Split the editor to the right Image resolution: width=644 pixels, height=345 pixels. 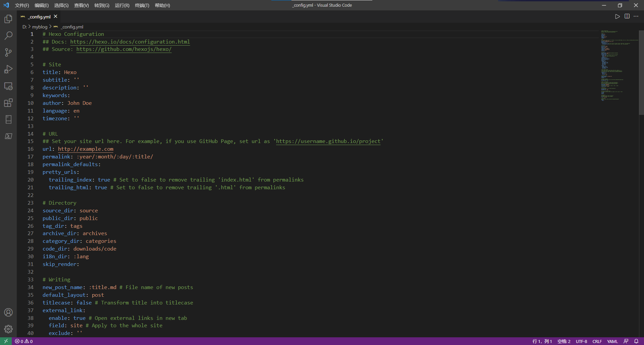coord(627,16)
